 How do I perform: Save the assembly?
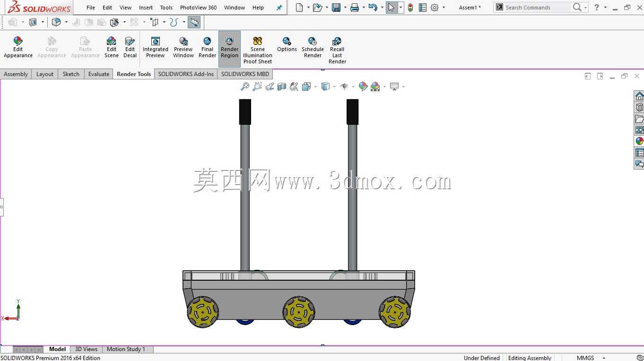pyautogui.click(x=336, y=8)
